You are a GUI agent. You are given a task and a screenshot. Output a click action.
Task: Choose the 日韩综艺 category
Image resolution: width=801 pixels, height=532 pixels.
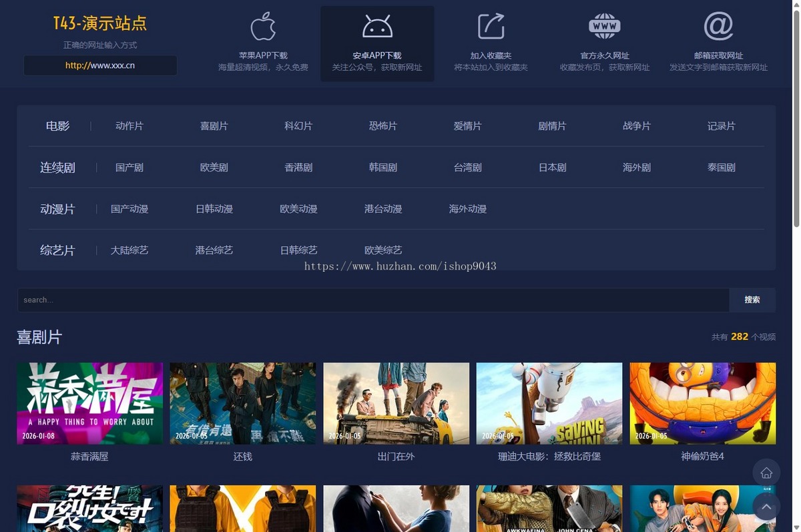298,250
